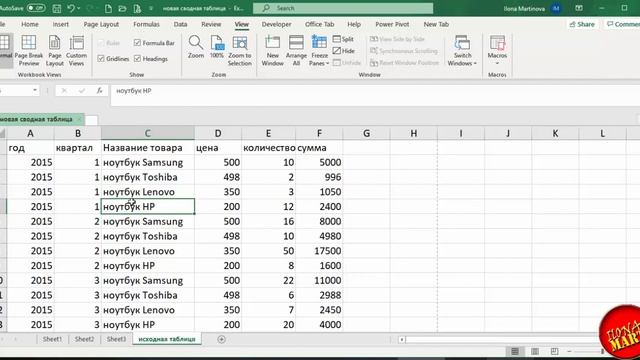The height and width of the screenshot is (360, 640).
Task: Click the 'количество' header cell
Action: [x=269, y=148]
